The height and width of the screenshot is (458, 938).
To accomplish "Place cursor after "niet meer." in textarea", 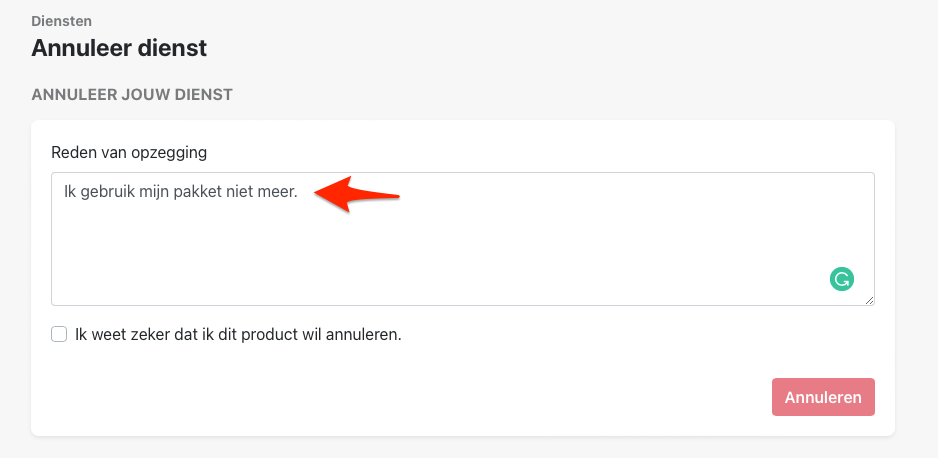I will click(299, 190).
